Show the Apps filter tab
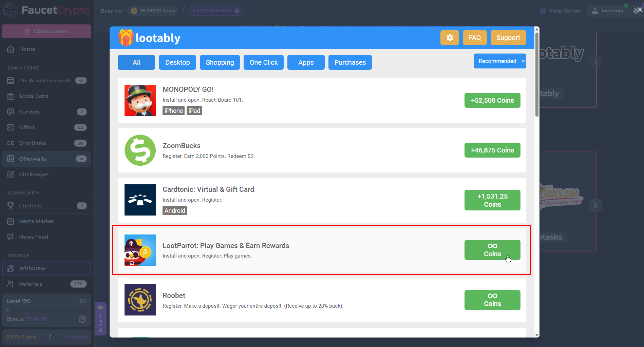This screenshot has height=347, width=644. 306,62
